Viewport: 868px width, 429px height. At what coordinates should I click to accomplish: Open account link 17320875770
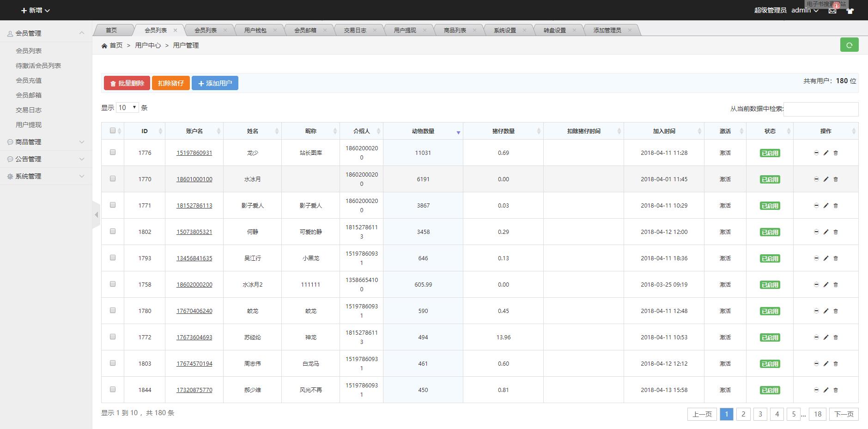pyautogui.click(x=194, y=390)
